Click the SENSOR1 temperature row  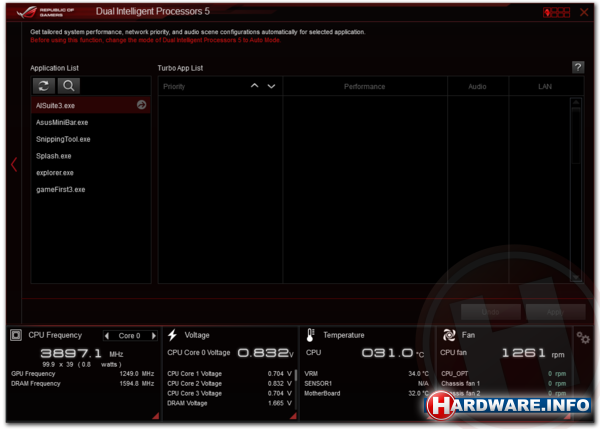[367, 383]
